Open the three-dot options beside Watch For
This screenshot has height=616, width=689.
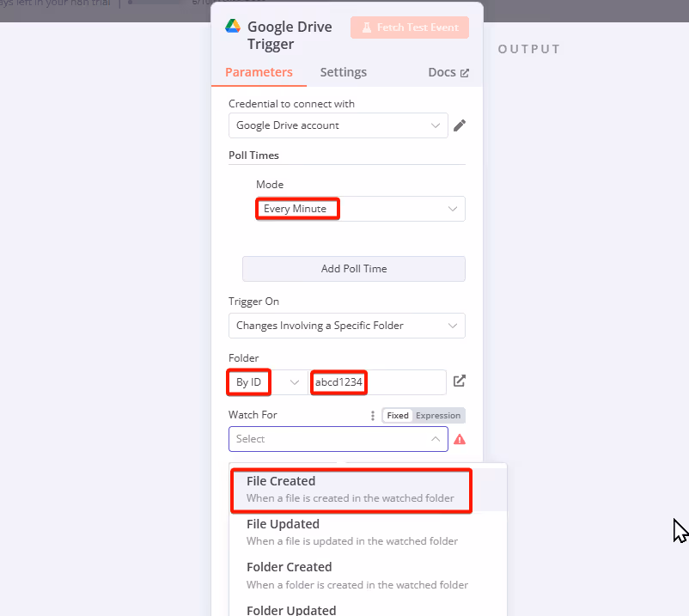373,415
